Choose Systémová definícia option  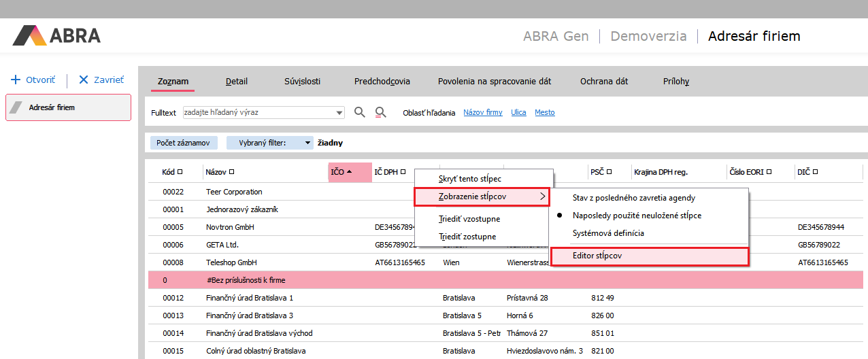point(608,233)
